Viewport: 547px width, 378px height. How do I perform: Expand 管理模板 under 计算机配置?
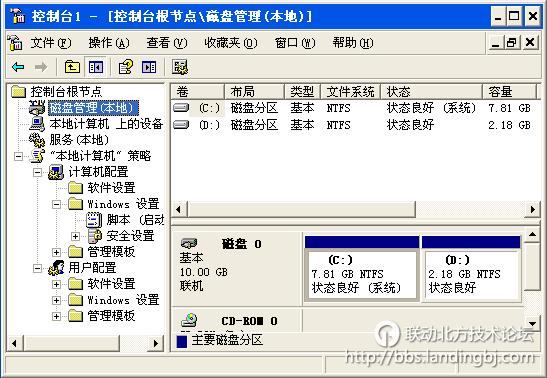[56, 252]
